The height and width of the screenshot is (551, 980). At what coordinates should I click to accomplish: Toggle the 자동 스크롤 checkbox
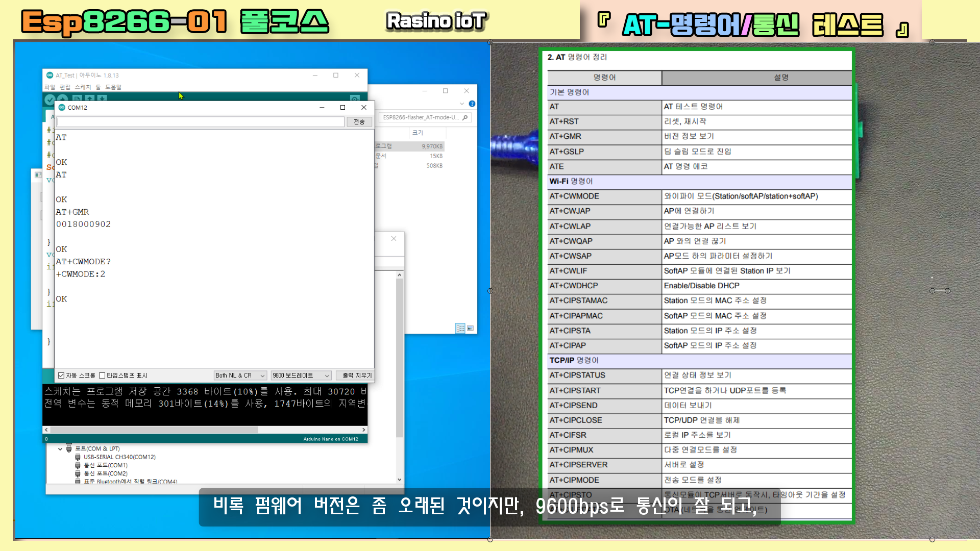(x=61, y=375)
